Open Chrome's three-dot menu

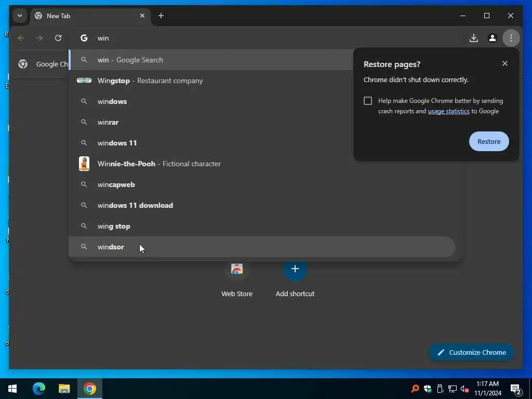coord(511,38)
